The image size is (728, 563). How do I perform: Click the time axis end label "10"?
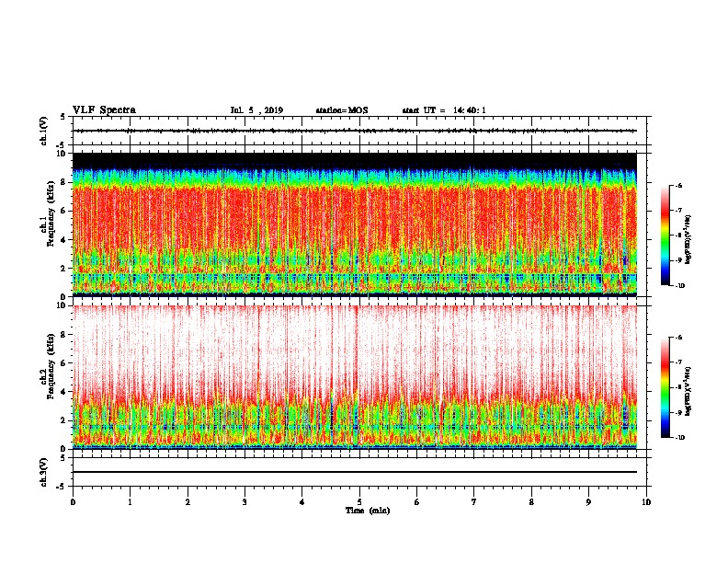click(646, 502)
